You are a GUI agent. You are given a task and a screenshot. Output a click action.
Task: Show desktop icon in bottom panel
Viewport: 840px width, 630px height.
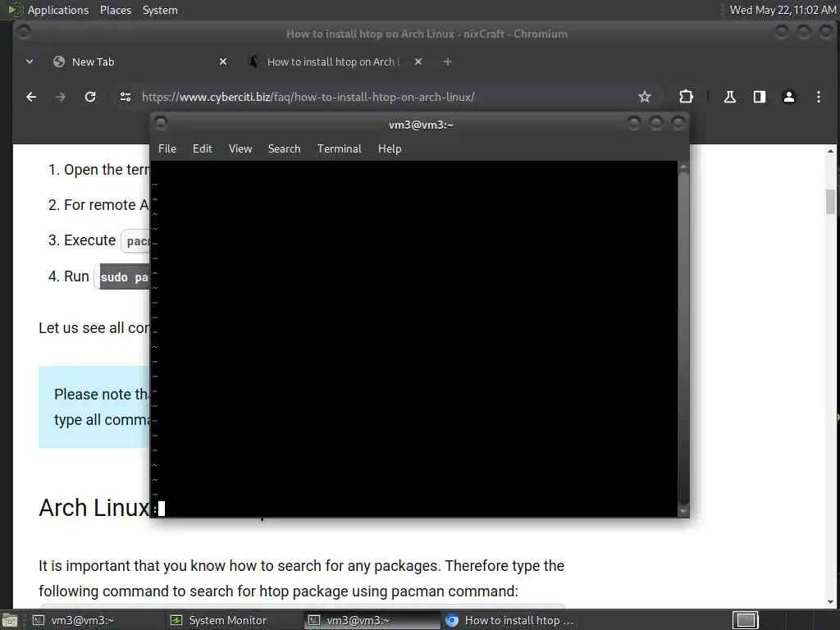pyautogui.click(x=9, y=620)
